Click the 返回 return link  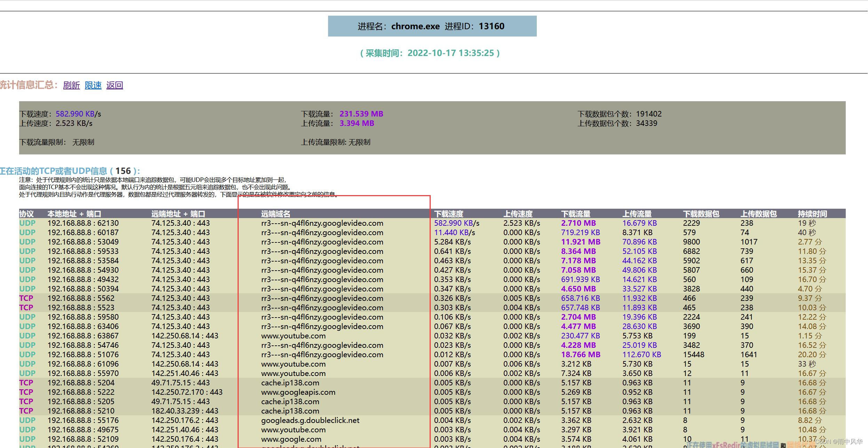tap(114, 85)
